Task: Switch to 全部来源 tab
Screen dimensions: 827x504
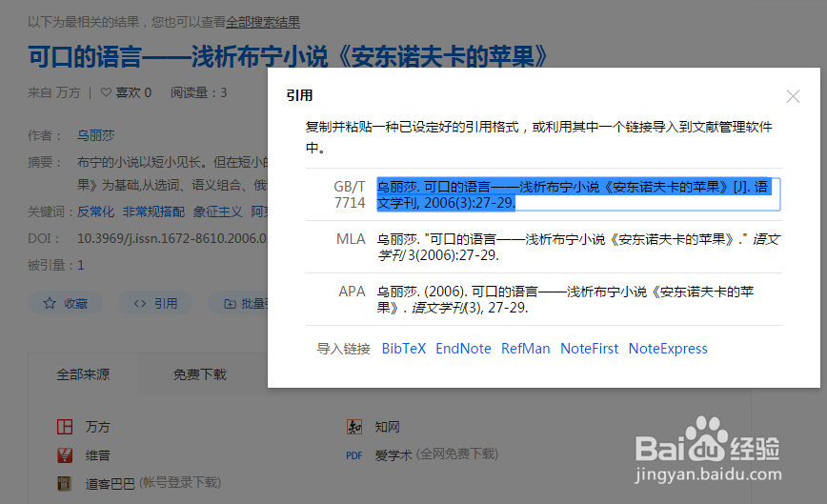Action: (83, 374)
